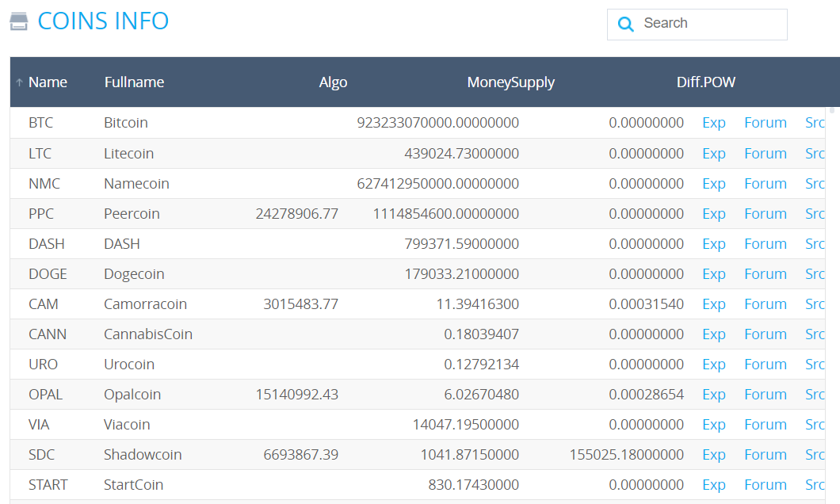Open the Forum link for Camorracoin
840x504 pixels.
[x=765, y=304]
